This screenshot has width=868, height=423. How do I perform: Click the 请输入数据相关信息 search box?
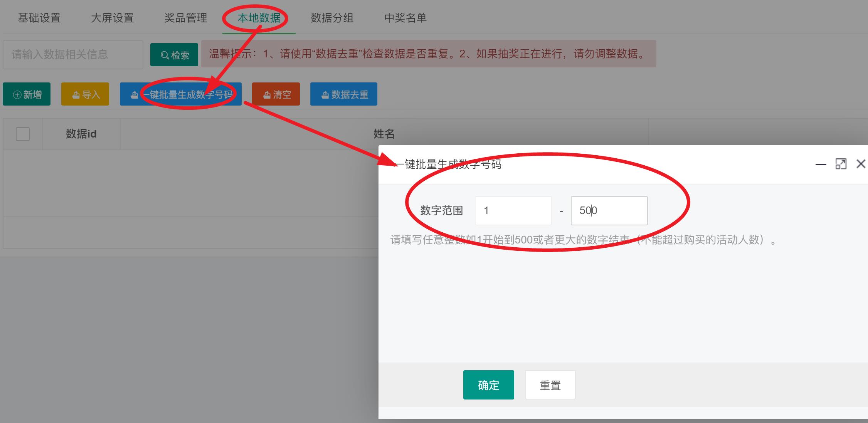point(73,55)
